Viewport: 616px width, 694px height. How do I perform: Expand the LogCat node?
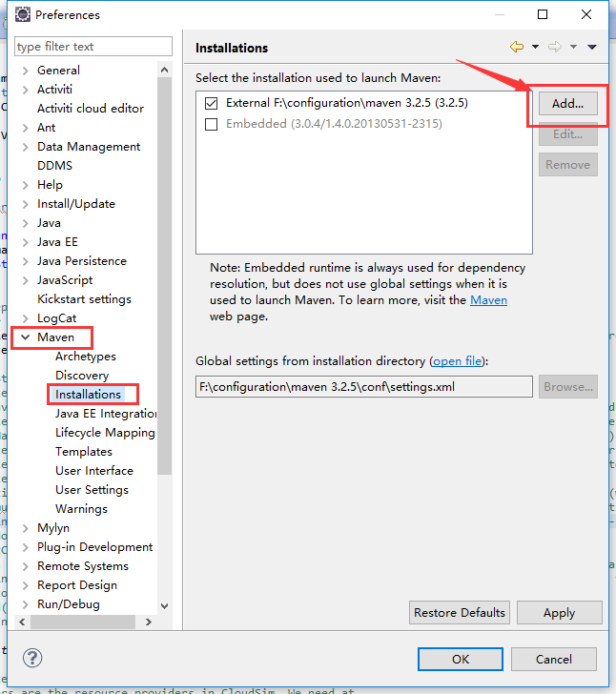point(25,318)
